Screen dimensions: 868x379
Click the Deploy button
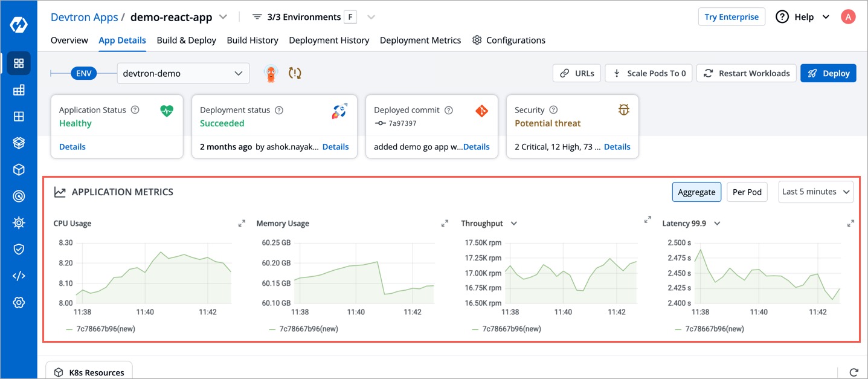pyautogui.click(x=828, y=73)
